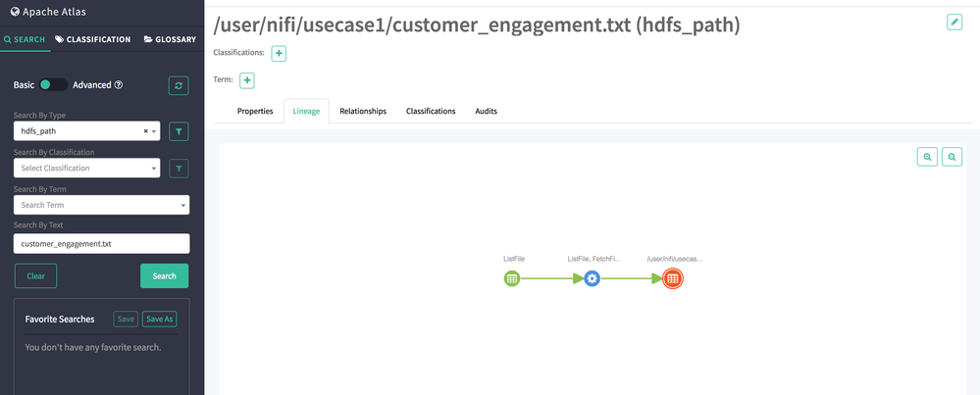Toggle Basic to Advanced search
The width and height of the screenshot is (980, 395).
tap(53, 85)
